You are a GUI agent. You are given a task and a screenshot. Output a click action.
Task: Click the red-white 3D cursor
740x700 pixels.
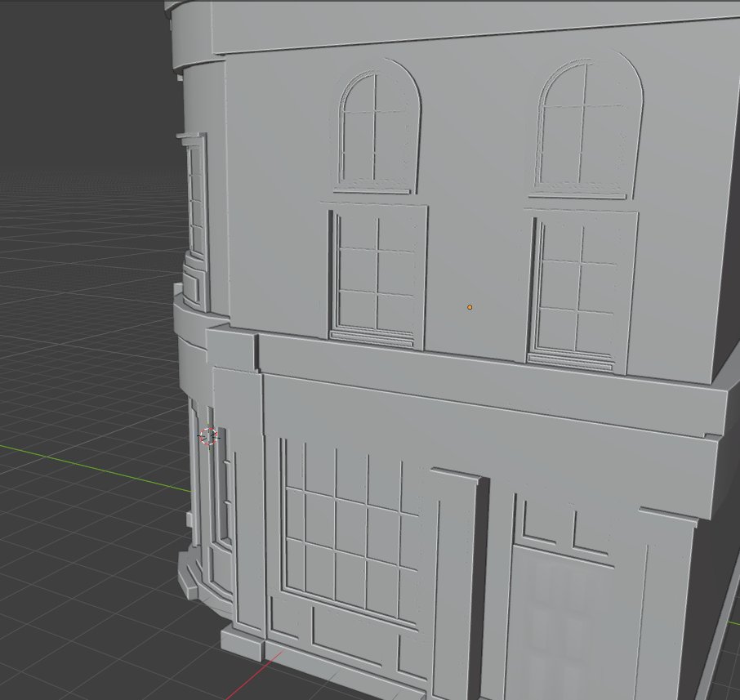[208, 436]
